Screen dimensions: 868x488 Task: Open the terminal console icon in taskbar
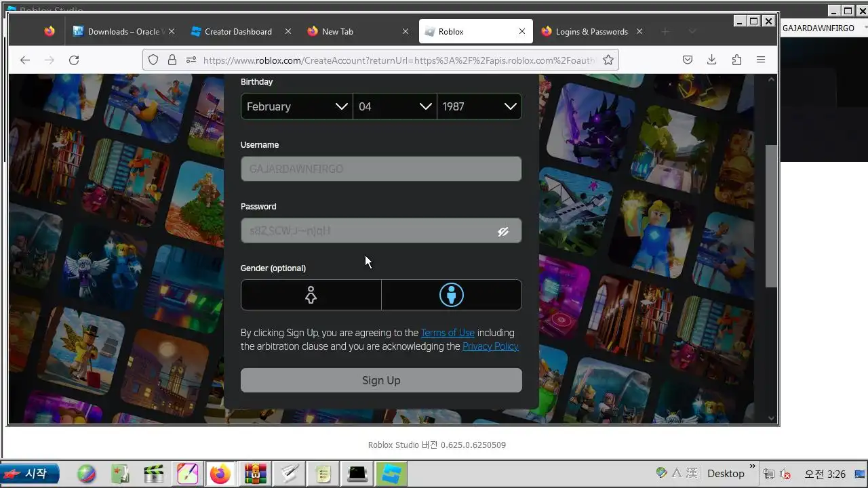click(357, 474)
